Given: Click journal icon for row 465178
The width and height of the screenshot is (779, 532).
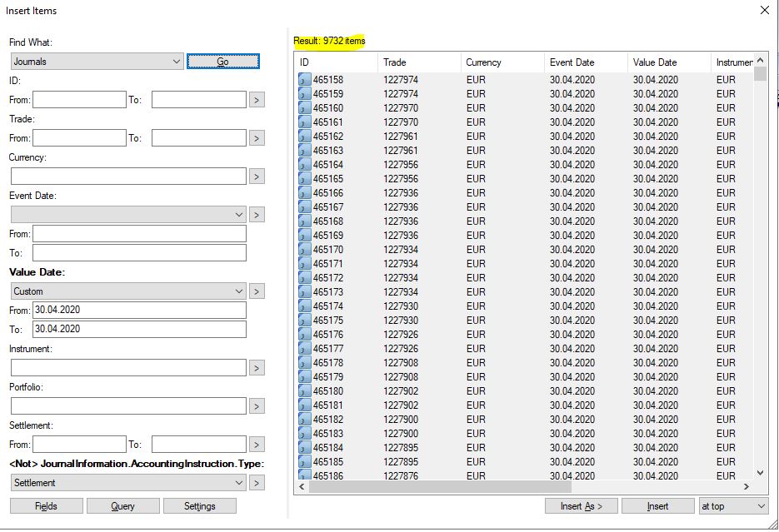Looking at the screenshot, I should 305,362.
